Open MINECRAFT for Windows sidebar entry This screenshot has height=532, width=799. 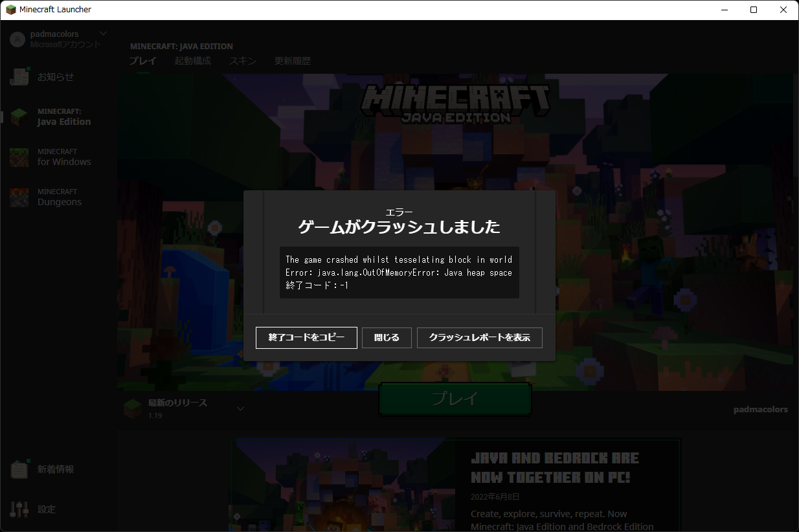[59, 157]
